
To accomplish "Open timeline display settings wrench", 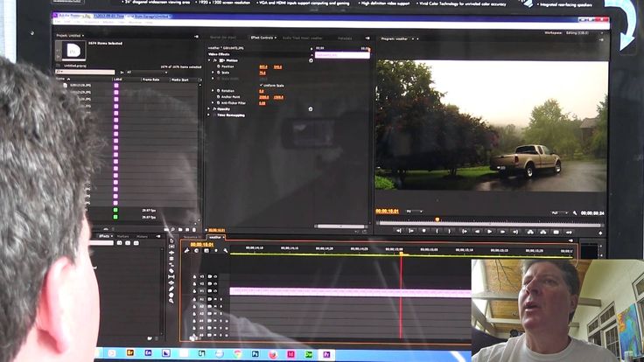I will tap(226, 250).
